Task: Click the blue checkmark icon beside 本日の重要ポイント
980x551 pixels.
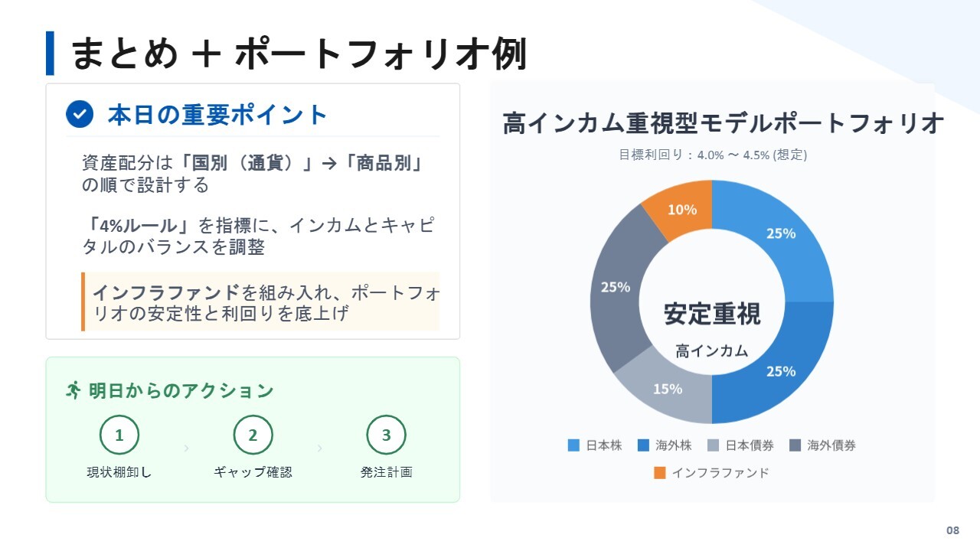Action: [x=80, y=114]
